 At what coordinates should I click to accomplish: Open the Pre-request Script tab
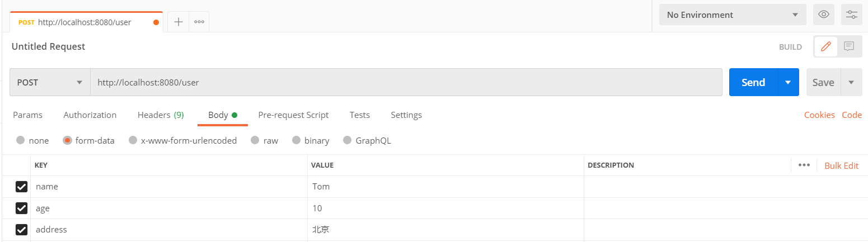pyautogui.click(x=293, y=115)
